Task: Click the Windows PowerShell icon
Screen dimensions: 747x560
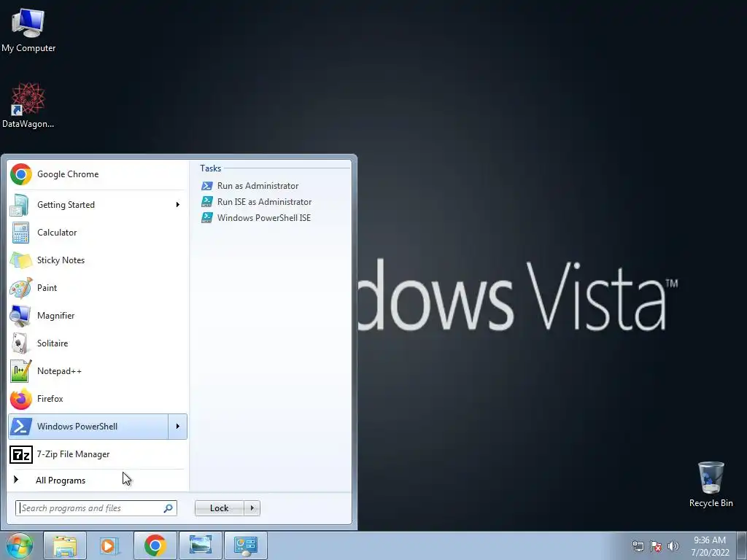Action: pyautogui.click(x=21, y=426)
